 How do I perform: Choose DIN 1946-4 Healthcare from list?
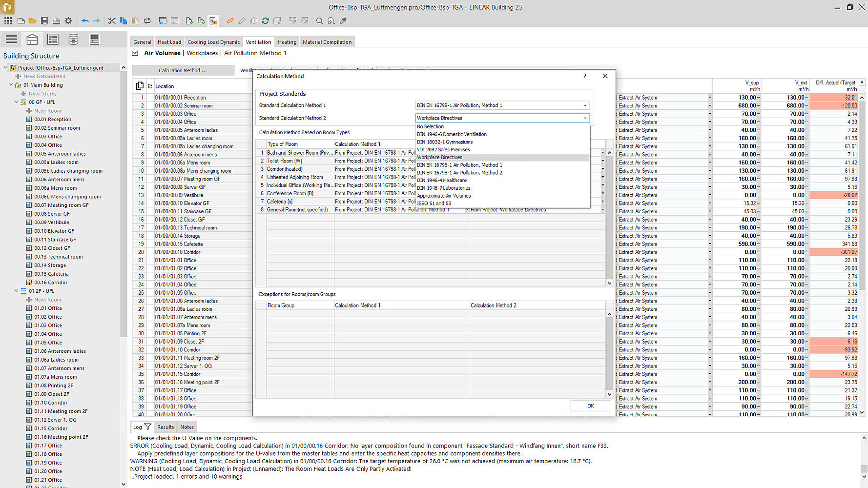pyautogui.click(x=442, y=181)
